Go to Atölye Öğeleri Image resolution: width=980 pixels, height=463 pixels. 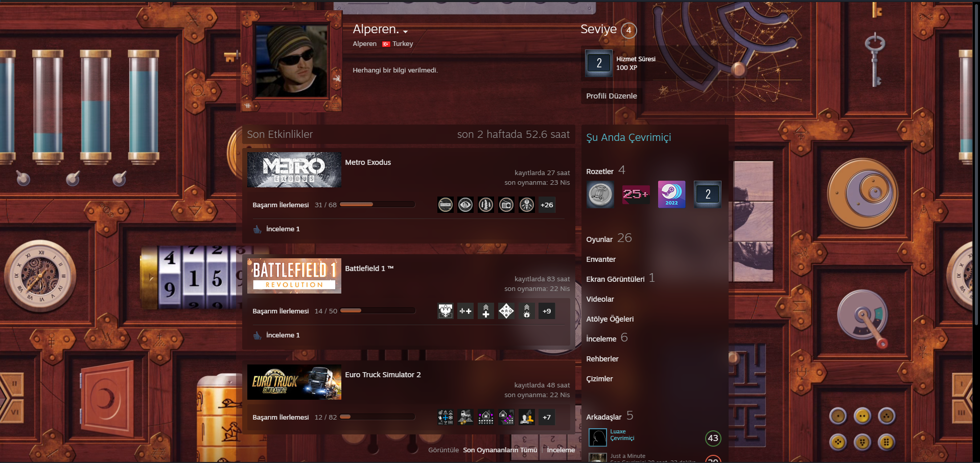(x=610, y=319)
